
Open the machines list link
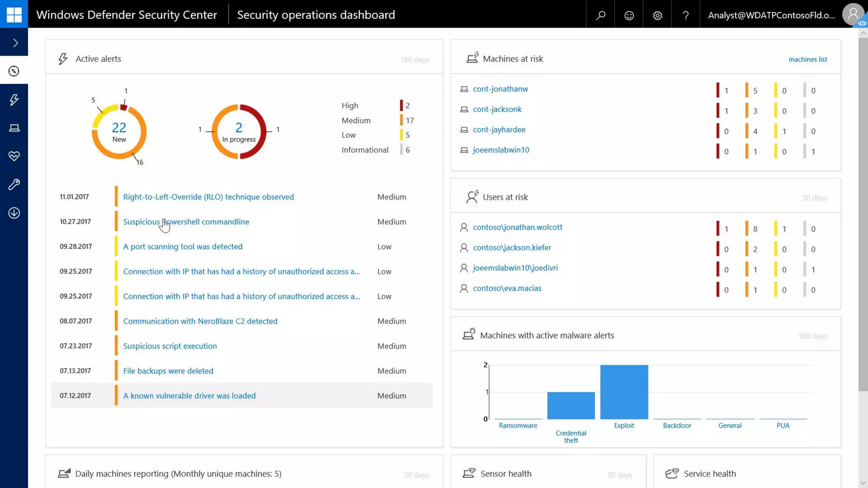[x=807, y=59]
